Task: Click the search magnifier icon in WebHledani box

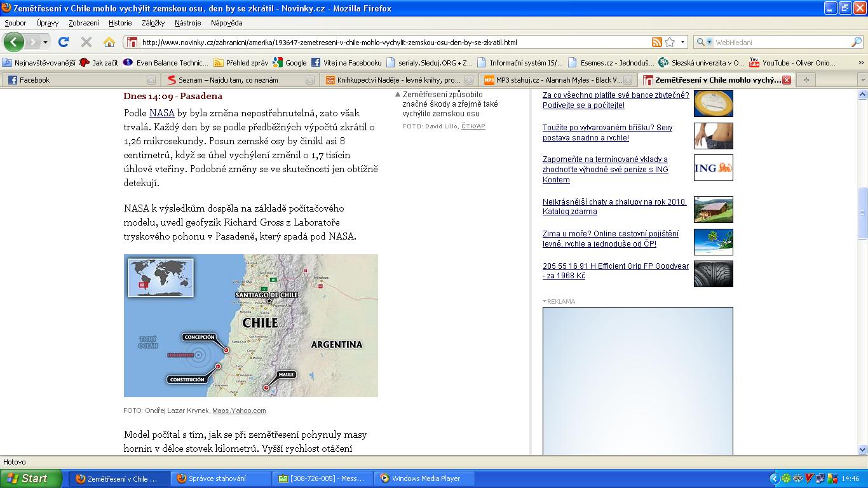Action: [856, 43]
